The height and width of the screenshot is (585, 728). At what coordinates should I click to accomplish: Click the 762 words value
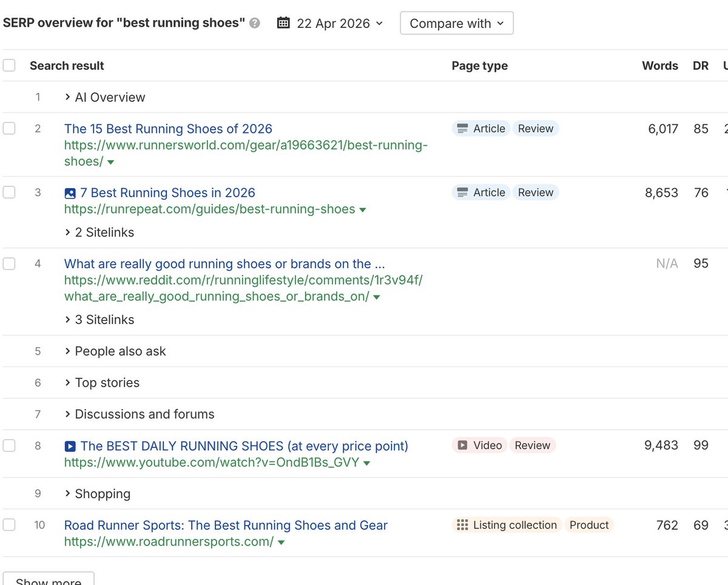click(667, 525)
